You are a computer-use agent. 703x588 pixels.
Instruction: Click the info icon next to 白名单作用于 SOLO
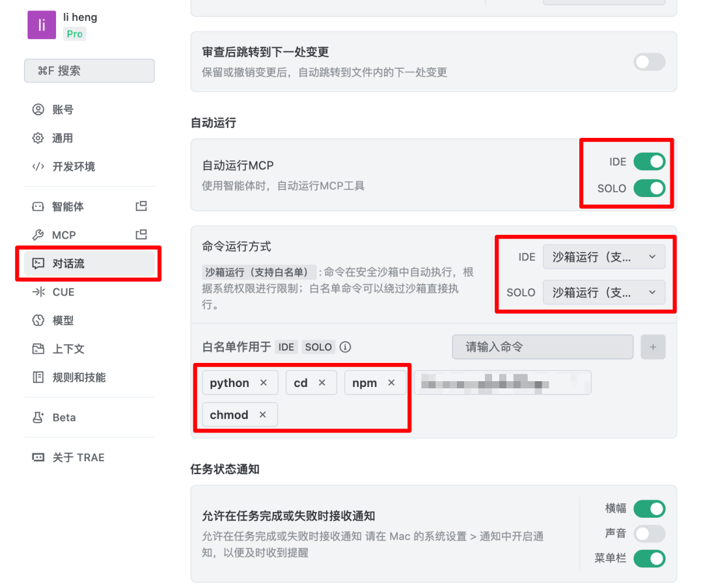coord(345,347)
